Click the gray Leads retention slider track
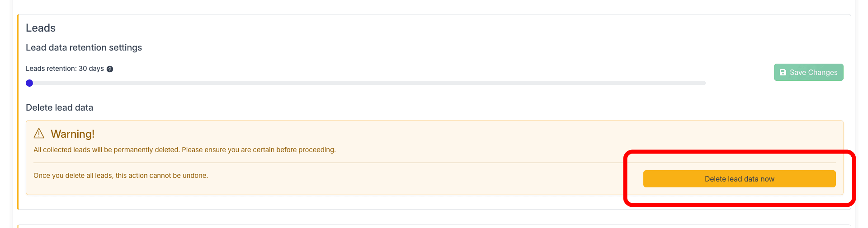868x228 pixels. (x=366, y=83)
